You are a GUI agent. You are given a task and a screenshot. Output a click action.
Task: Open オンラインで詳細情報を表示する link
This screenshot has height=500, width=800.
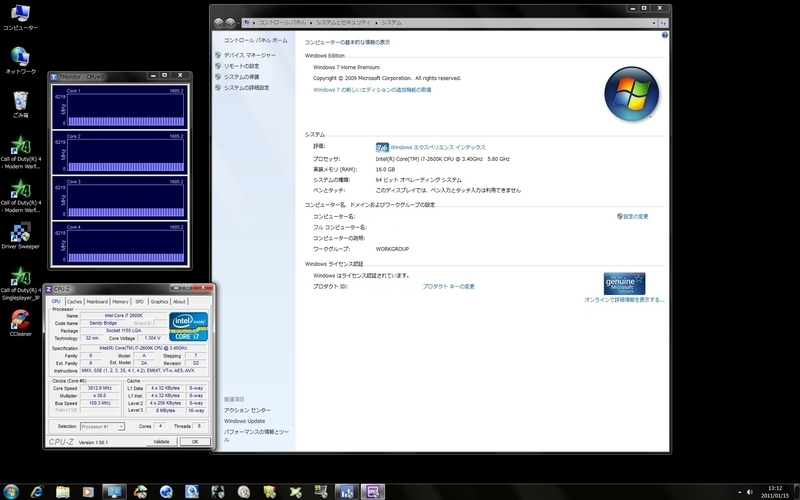pos(624,300)
